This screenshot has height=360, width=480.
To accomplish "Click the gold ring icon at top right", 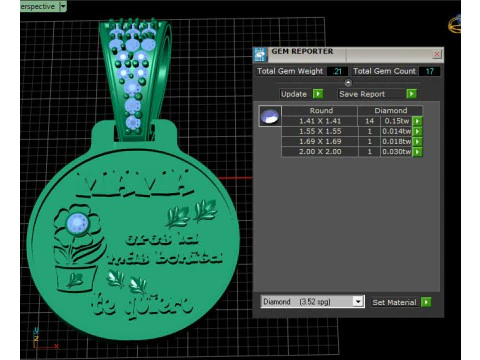I will point(455,24).
